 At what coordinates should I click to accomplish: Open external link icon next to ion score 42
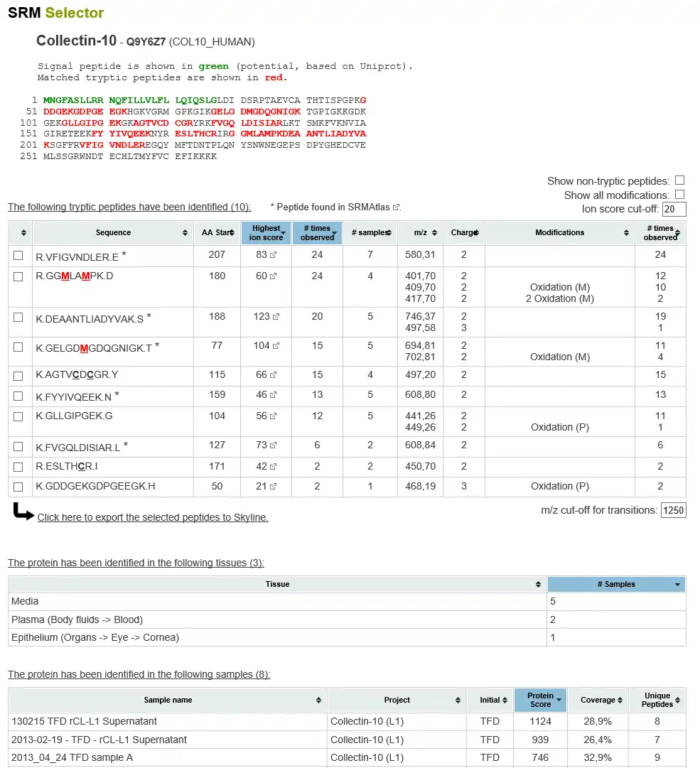tap(274, 466)
